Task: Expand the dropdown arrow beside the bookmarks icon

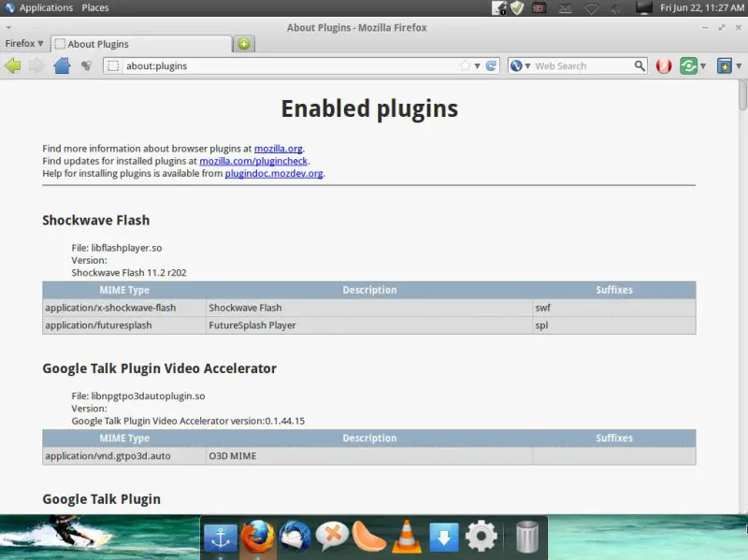Action: click(x=739, y=66)
